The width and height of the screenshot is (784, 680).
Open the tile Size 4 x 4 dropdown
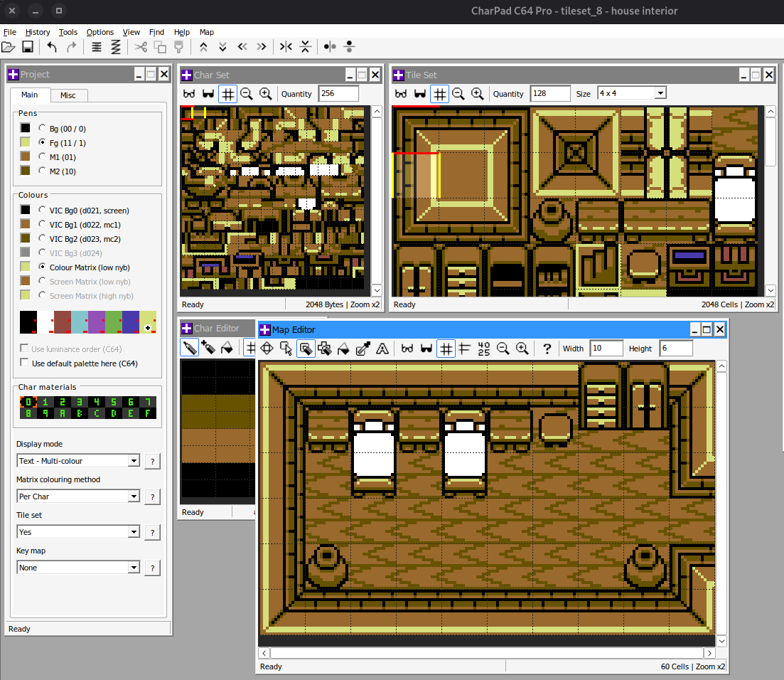pyautogui.click(x=660, y=93)
